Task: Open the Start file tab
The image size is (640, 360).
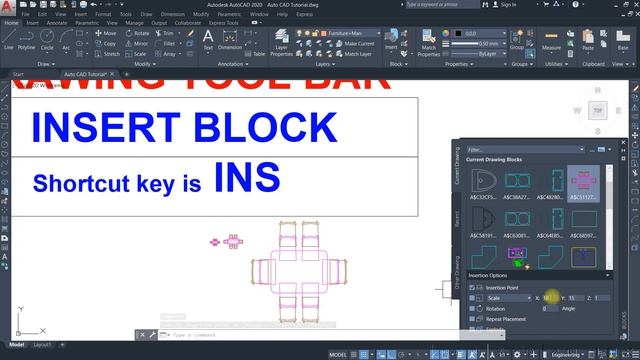Action: (18, 74)
